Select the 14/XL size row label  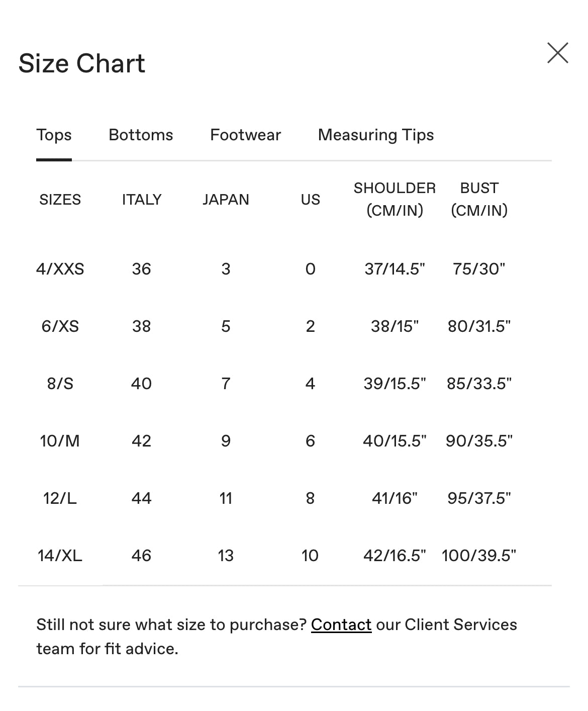[x=60, y=556]
